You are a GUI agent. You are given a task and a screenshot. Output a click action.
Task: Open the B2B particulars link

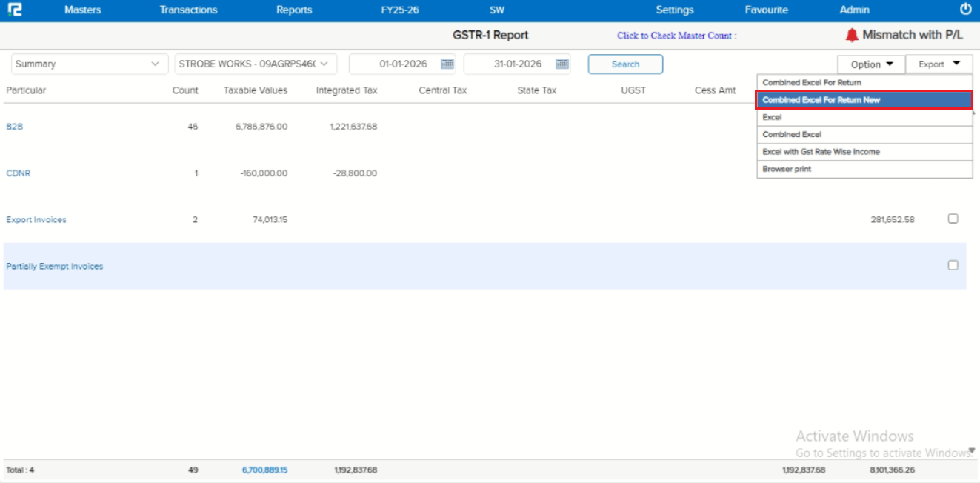coord(15,127)
